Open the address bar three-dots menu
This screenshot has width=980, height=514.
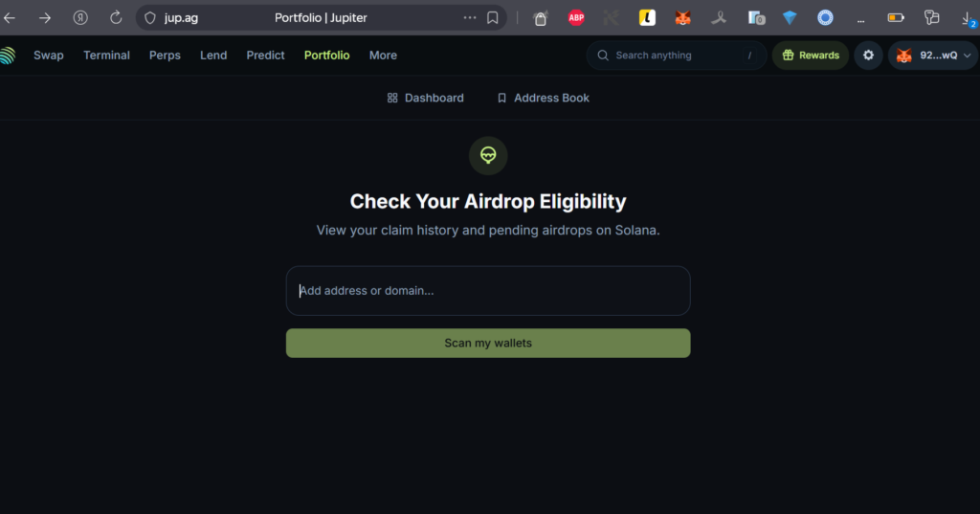(x=470, y=17)
